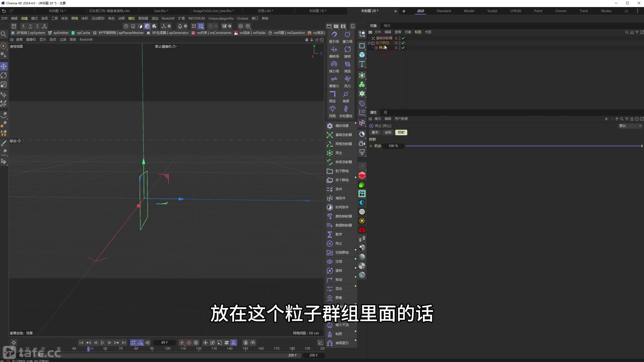Open the top-right three-dot layout menu
Image resolution: width=644 pixels, height=362 pixels.
(637, 11)
